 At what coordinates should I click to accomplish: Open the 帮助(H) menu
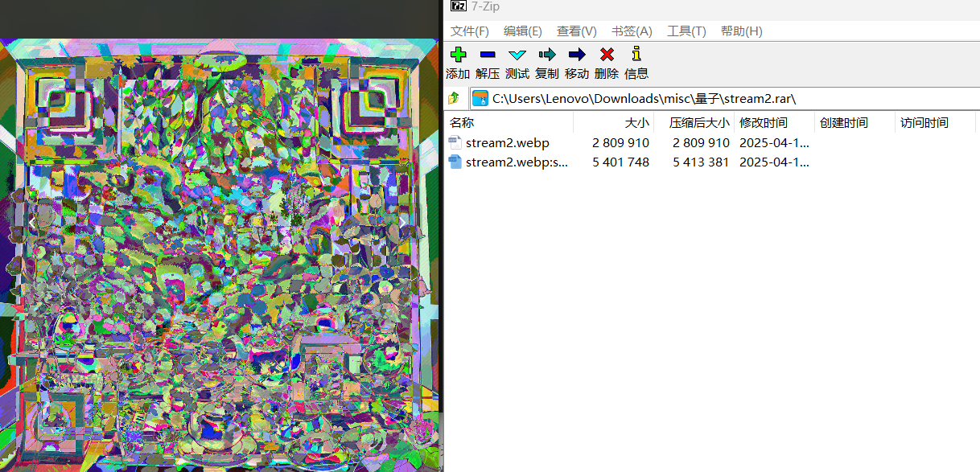point(742,31)
